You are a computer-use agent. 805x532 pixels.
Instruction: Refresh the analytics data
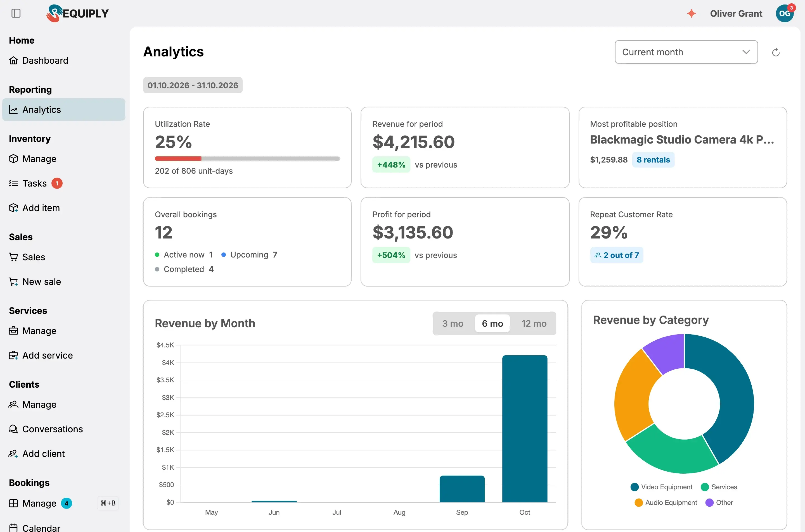[775, 52]
